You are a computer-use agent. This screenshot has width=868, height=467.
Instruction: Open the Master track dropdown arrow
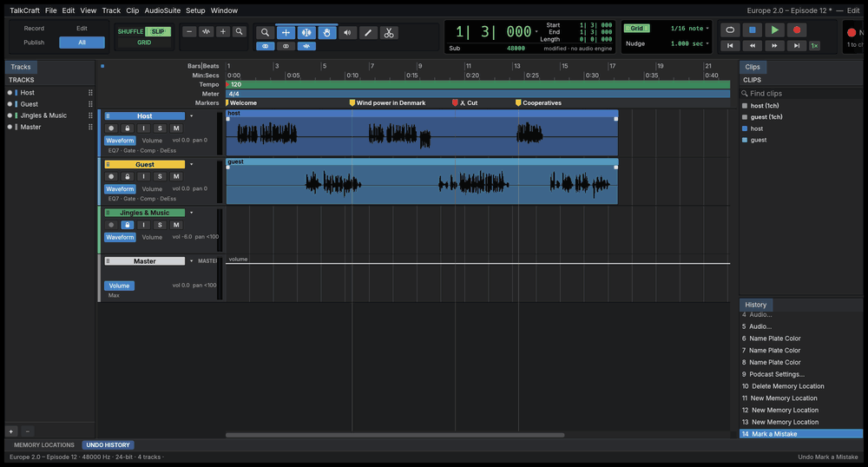192,261
